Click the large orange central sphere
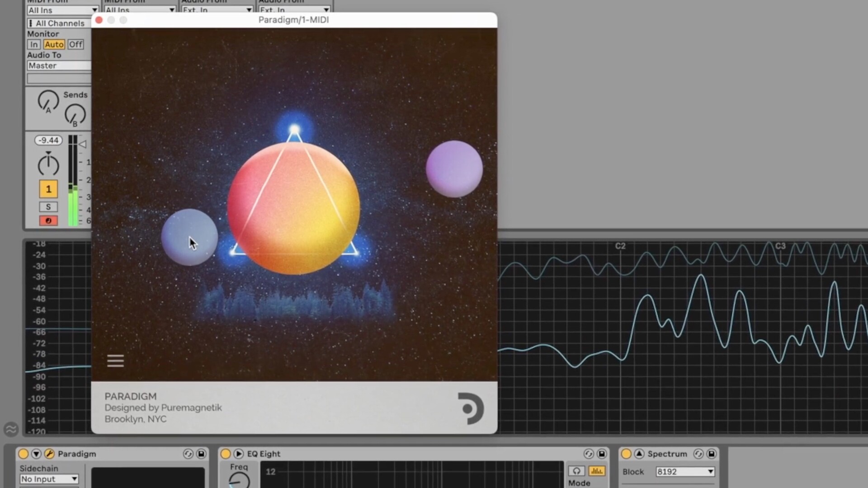Viewport: 868px width, 488px height. pos(294,208)
